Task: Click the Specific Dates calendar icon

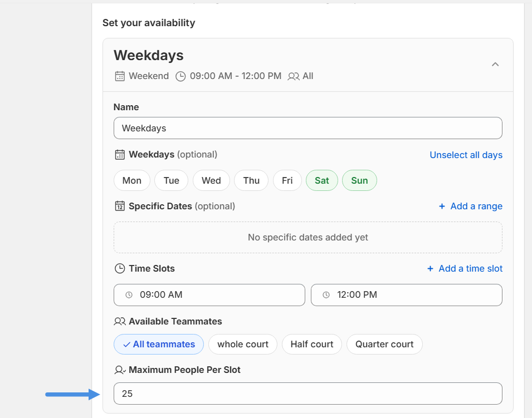Action: point(119,206)
